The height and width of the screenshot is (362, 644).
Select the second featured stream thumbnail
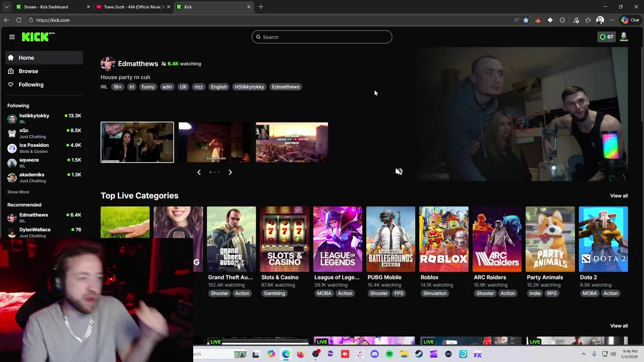[215, 142]
